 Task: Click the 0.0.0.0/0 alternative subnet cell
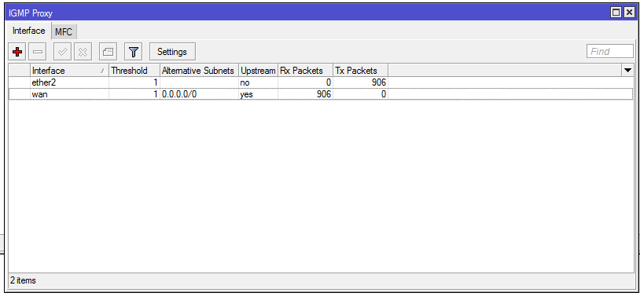click(x=199, y=94)
